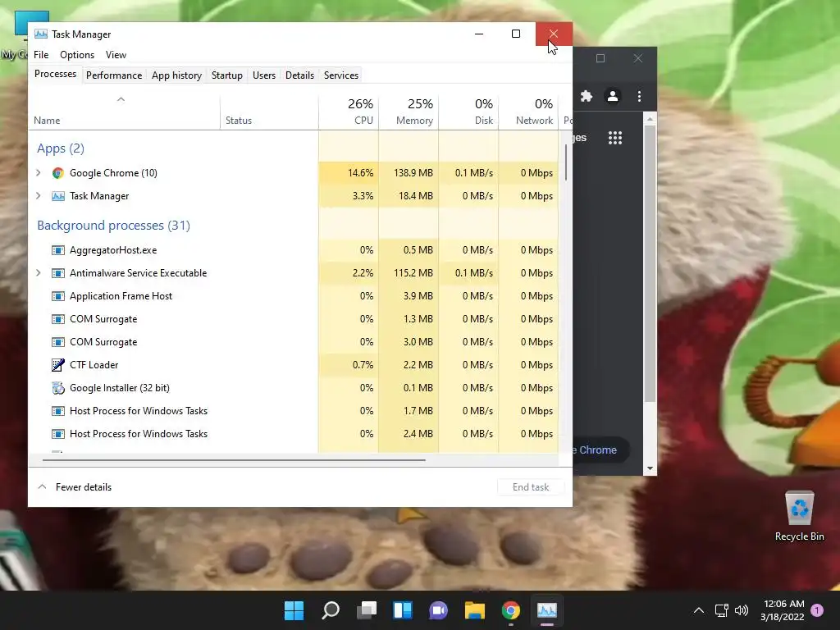This screenshot has width=840, height=630.
Task: Switch to the Details tab
Action: point(299,75)
